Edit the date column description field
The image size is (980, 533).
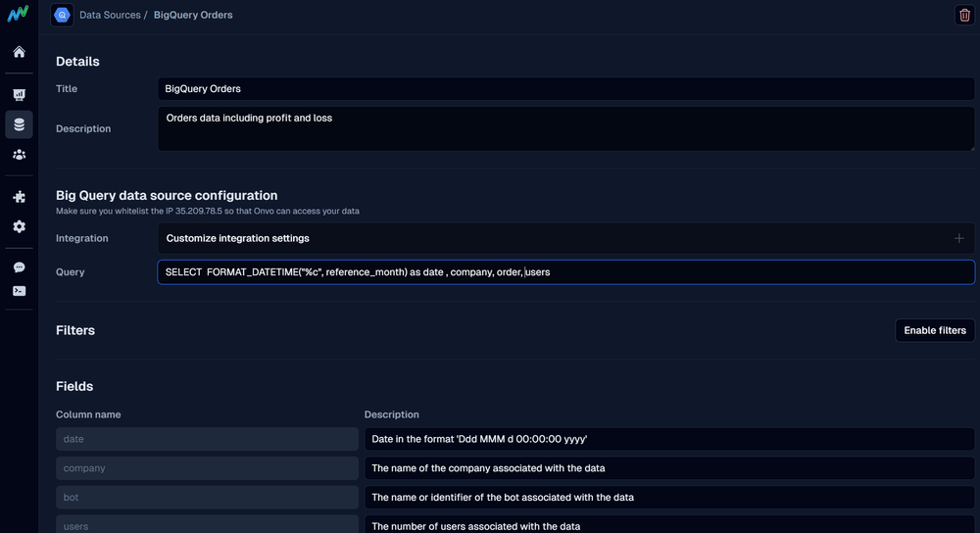669,439
